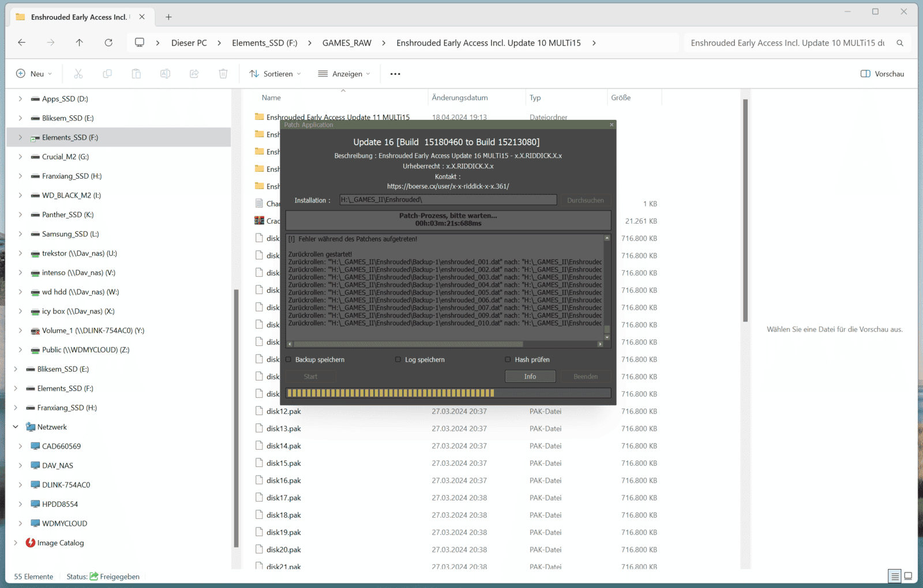The width and height of the screenshot is (923, 588).
Task: Click the Info button in patcher
Action: click(x=530, y=376)
